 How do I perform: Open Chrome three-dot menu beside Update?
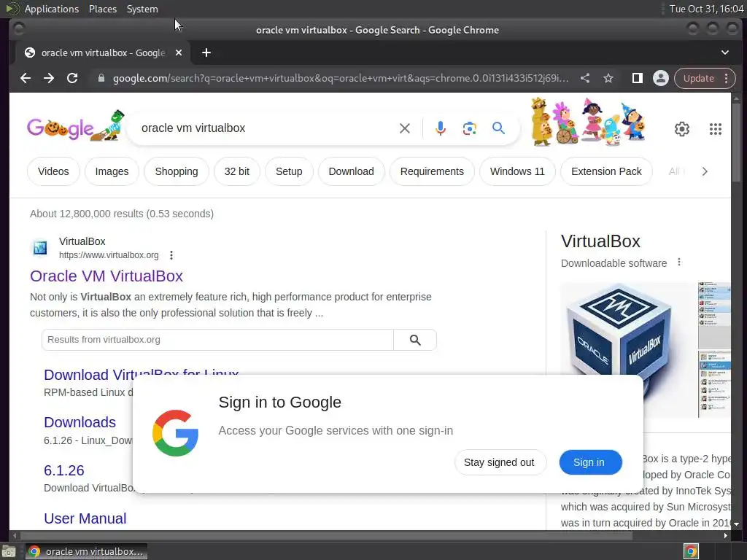pyautogui.click(x=726, y=78)
